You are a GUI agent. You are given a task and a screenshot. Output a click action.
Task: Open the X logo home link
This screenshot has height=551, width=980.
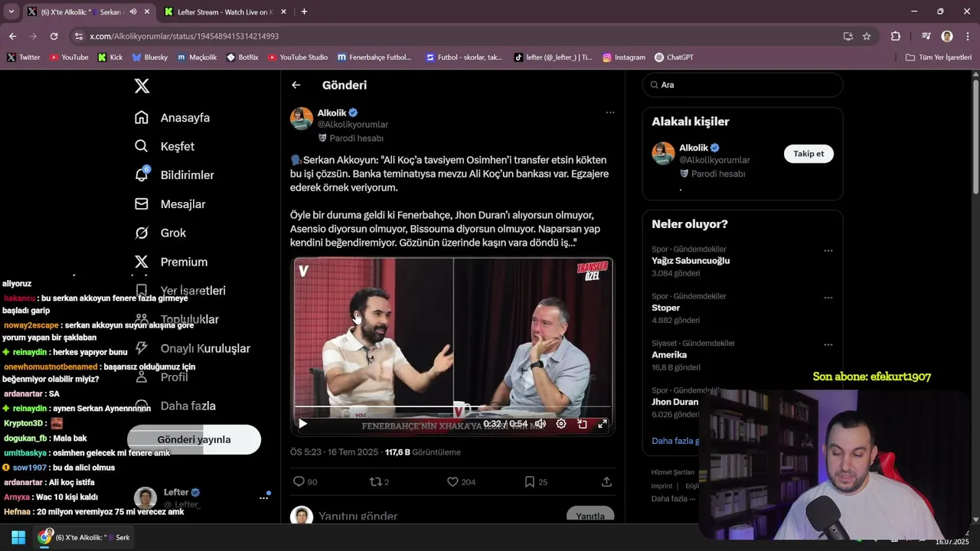142,86
